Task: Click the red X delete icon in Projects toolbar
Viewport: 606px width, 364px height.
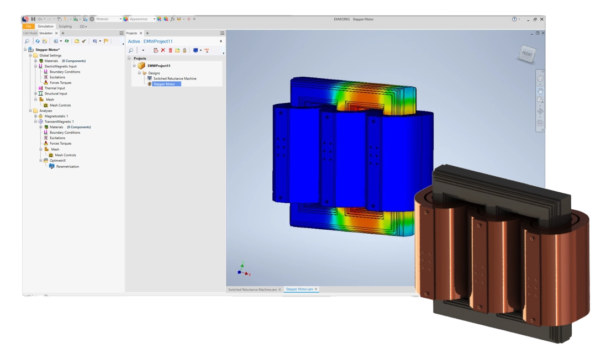Action: (x=163, y=50)
